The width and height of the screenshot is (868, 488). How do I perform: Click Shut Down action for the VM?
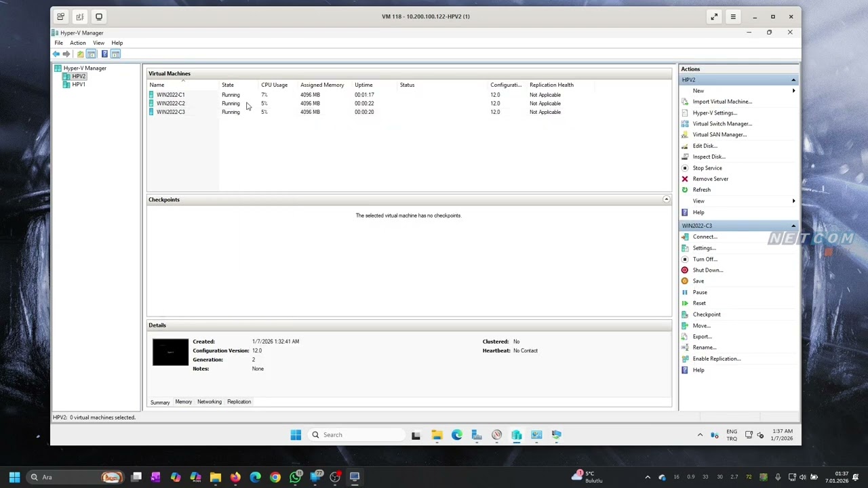click(x=707, y=270)
